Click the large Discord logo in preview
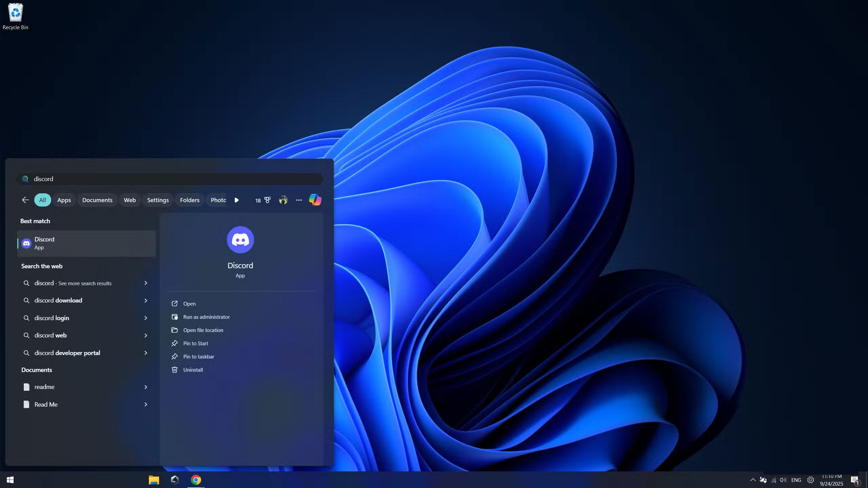Image resolution: width=868 pixels, height=488 pixels. pyautogui.click(x=240, y=240)
